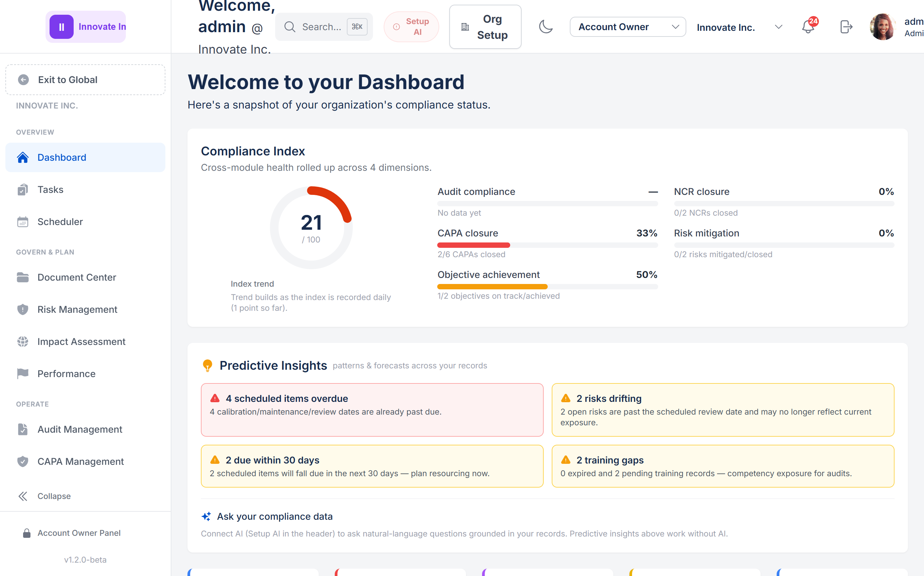Select the '2 training gaps' heading

(x=610, y=460)
